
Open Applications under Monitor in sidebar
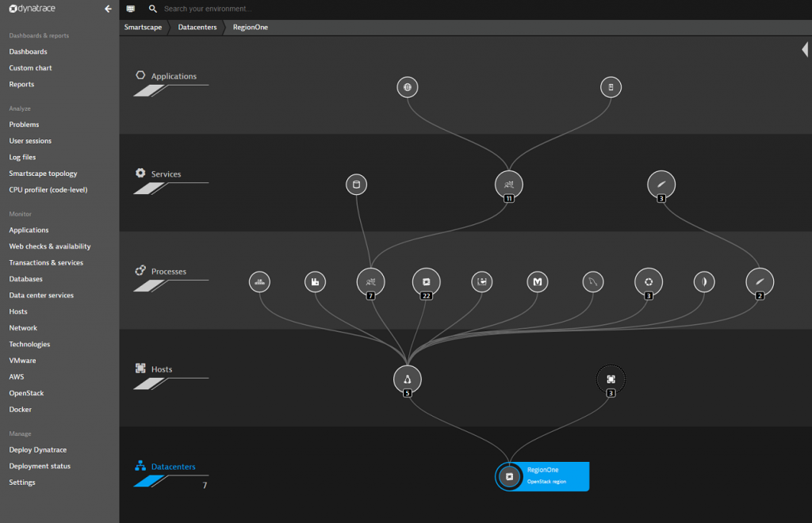29,231
